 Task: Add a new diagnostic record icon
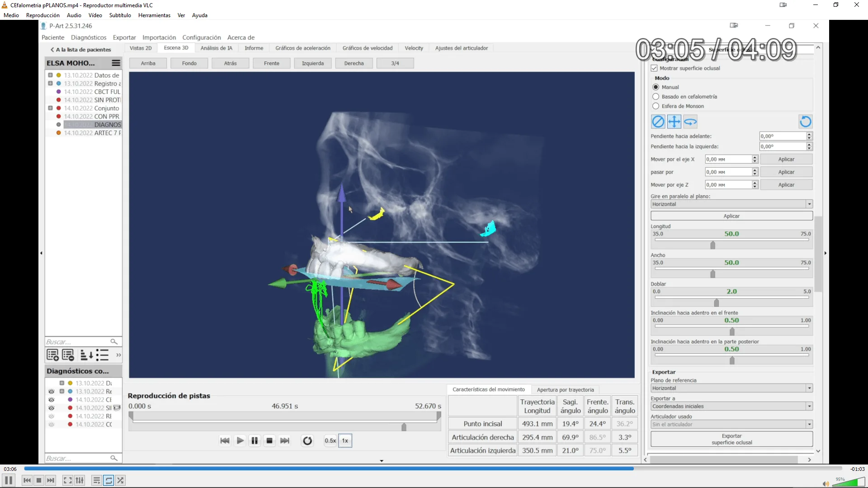[52, 355]
